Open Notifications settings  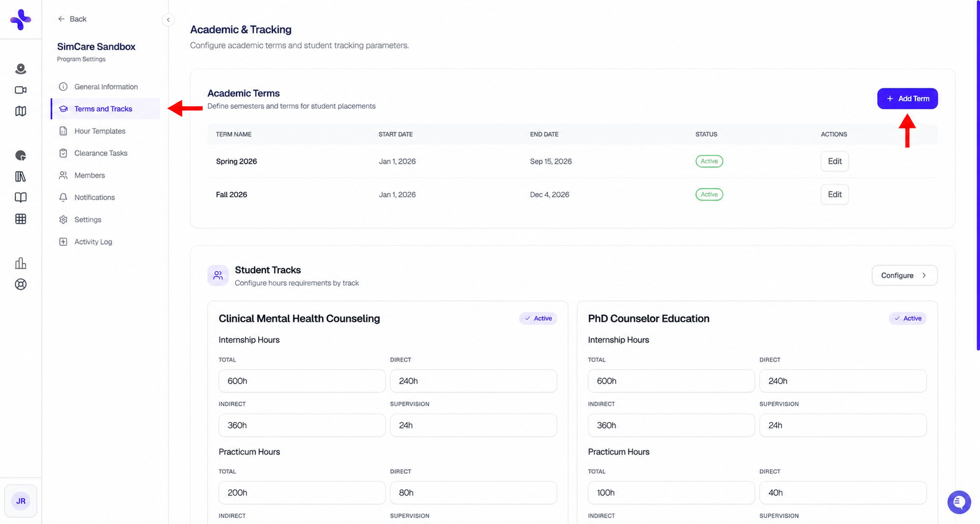105,197
